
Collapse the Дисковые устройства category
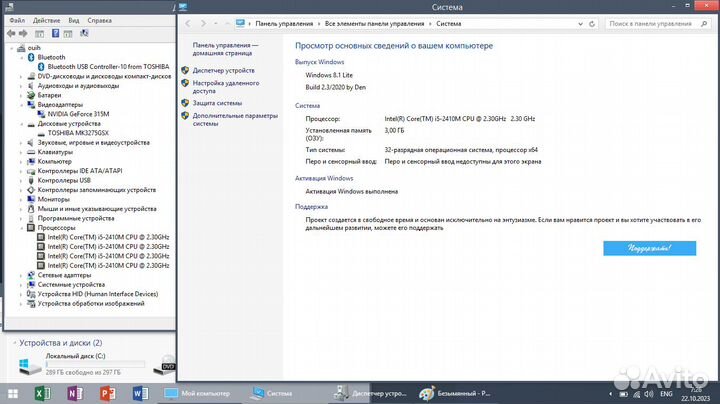pos(21,124)
